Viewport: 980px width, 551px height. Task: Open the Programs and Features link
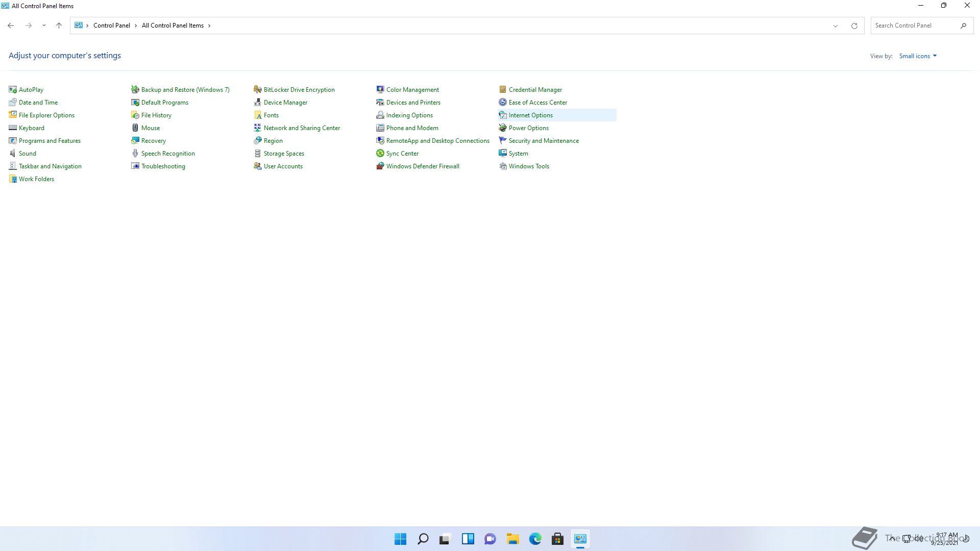(x=50, y=141)
